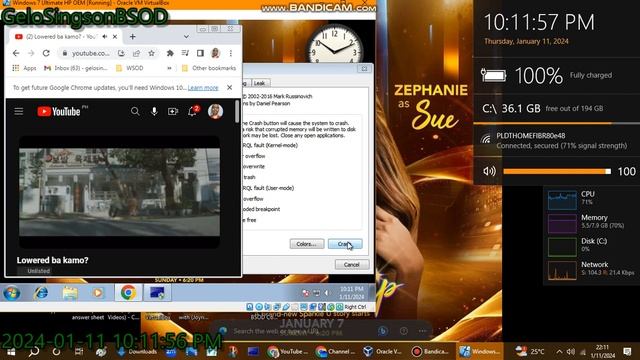Open the 25°C weather widget

529,351
